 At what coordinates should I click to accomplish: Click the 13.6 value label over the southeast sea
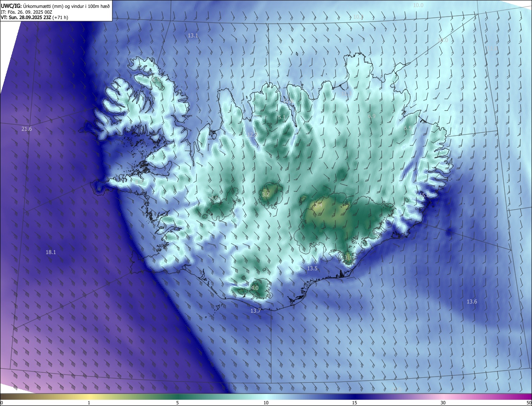[x=472, y=301]
